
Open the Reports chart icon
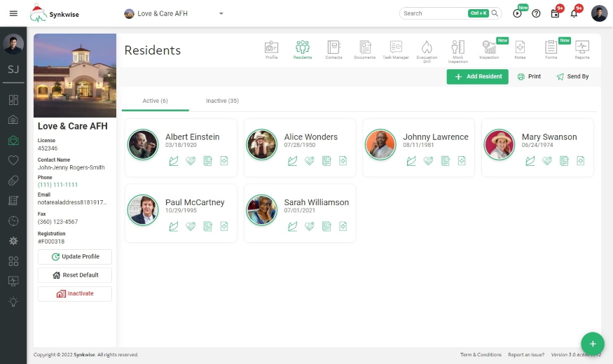(582, 50)
